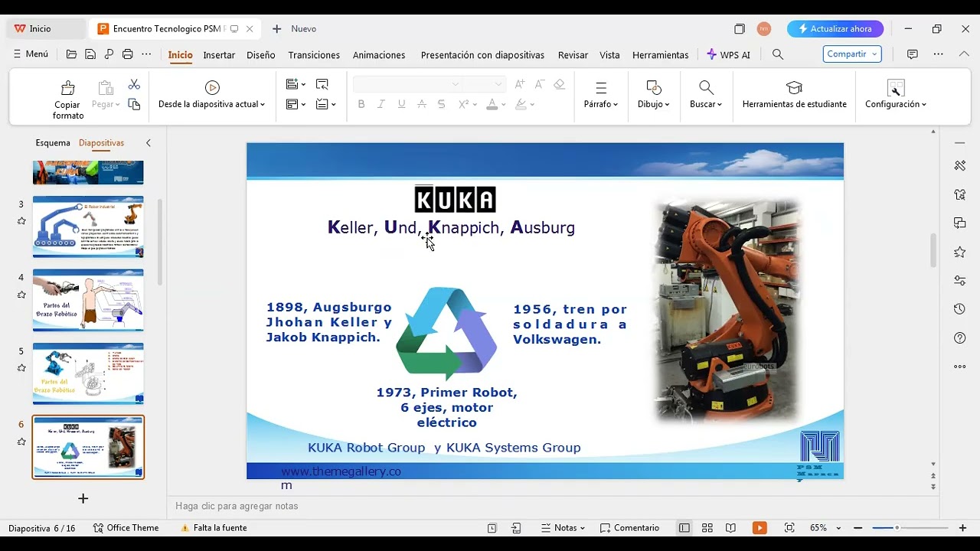Open file using the folder icon
Image resolution: width=980 pixels, height=551 pixels.
[x=71, y=54]
